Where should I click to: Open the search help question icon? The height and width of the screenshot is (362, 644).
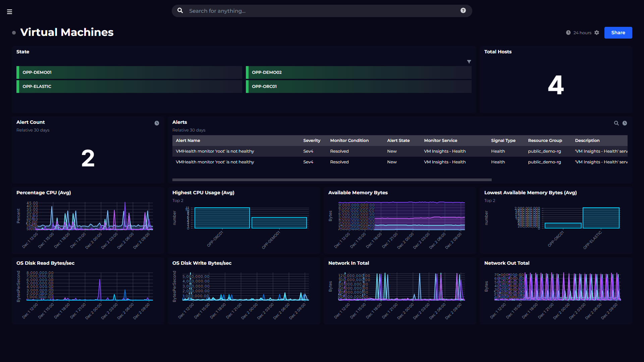(463, 11)
